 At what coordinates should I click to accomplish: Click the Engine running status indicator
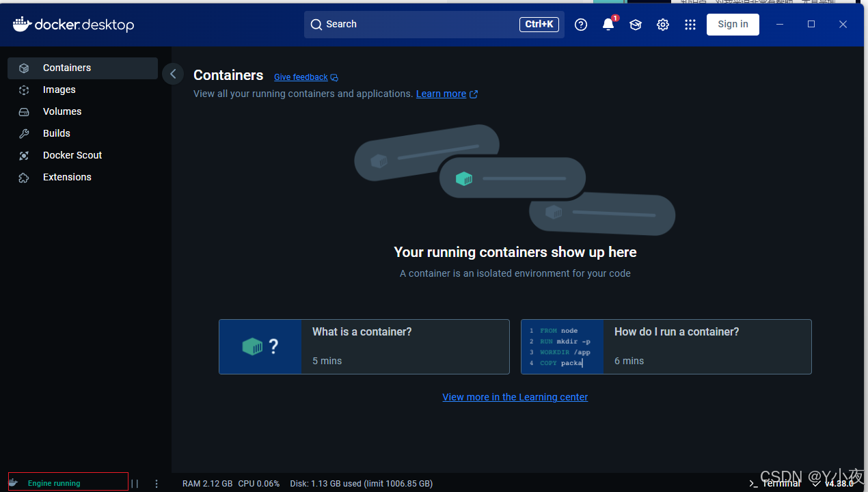pos(68,482)
